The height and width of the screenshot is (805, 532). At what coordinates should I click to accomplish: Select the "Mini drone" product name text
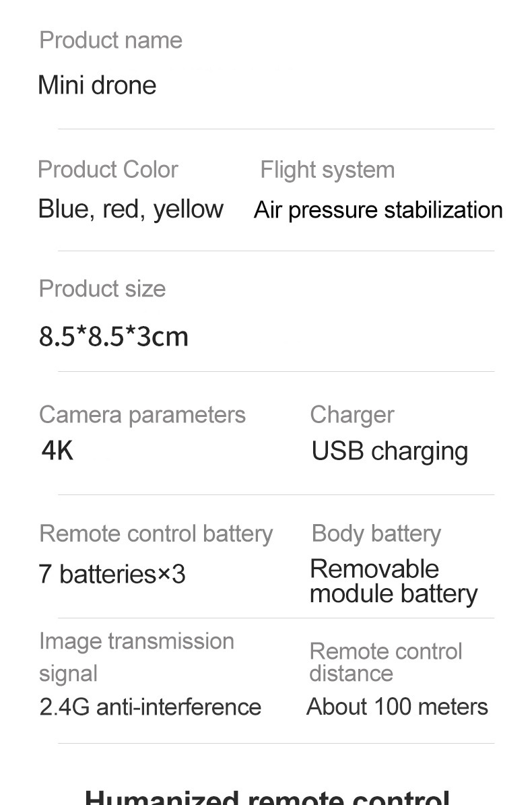(97, 86)
